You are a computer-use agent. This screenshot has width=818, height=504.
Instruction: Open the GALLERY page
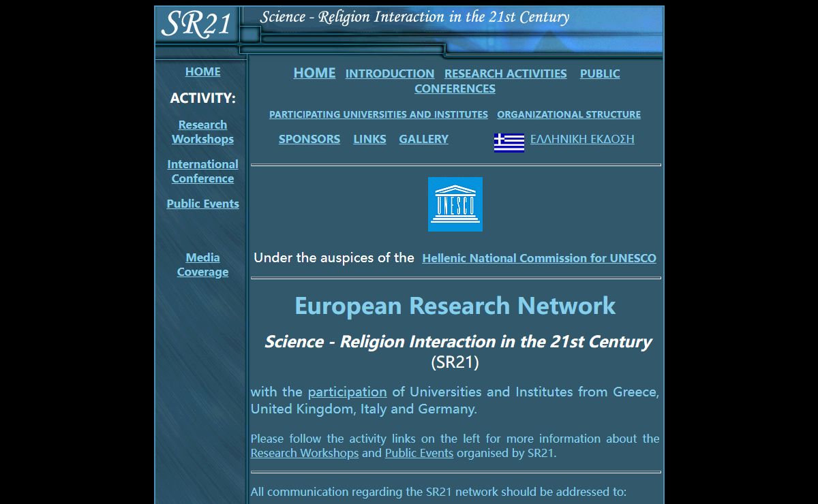click(x=423, y=139)
